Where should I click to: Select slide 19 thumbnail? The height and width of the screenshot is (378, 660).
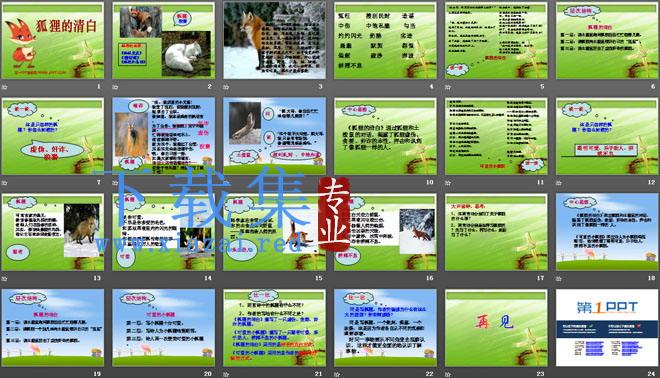(53, 327)
